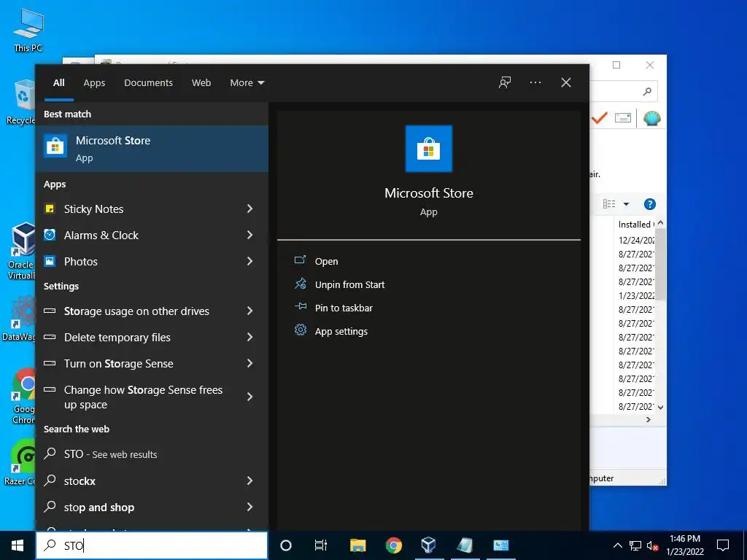Click the vertical scrollbar in background window
The width and height of the screenshot is (747, 560).
[x=660, y=264]
